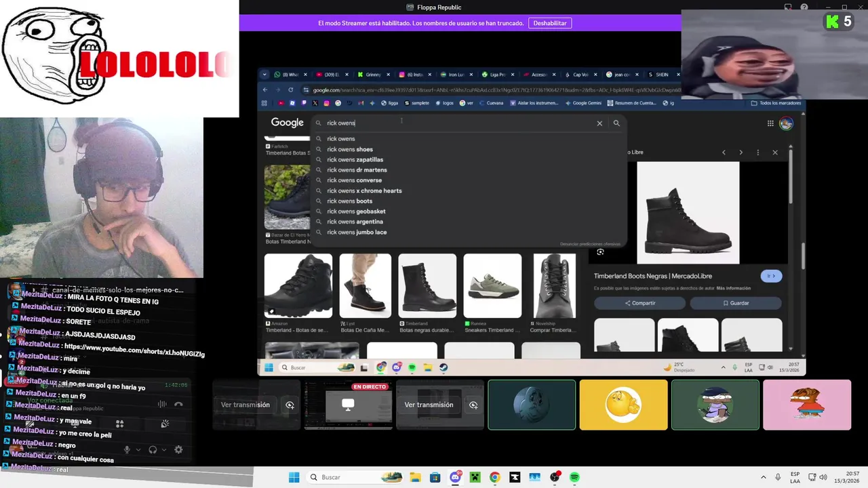Click the Guardar button
Screen dimensions: 868x488
736,303
